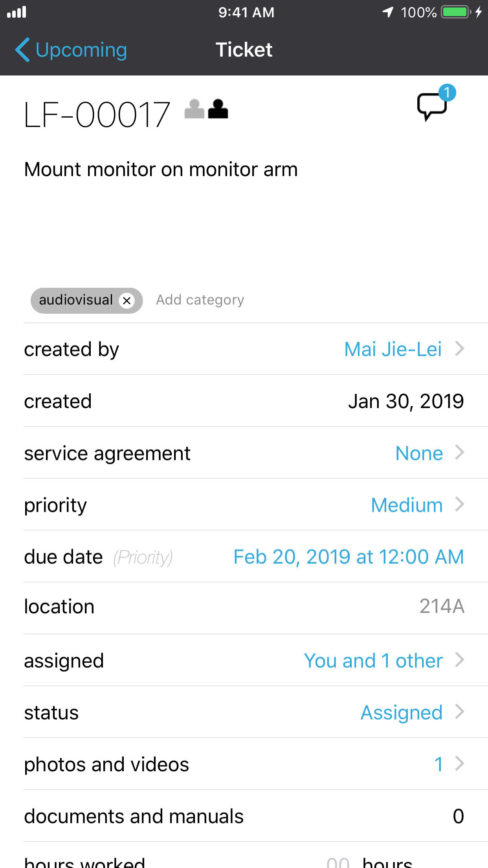This screenshot has width=488, height=868.
Task: Open assigned You and 1 other
Action: click(x=373, y=661)
